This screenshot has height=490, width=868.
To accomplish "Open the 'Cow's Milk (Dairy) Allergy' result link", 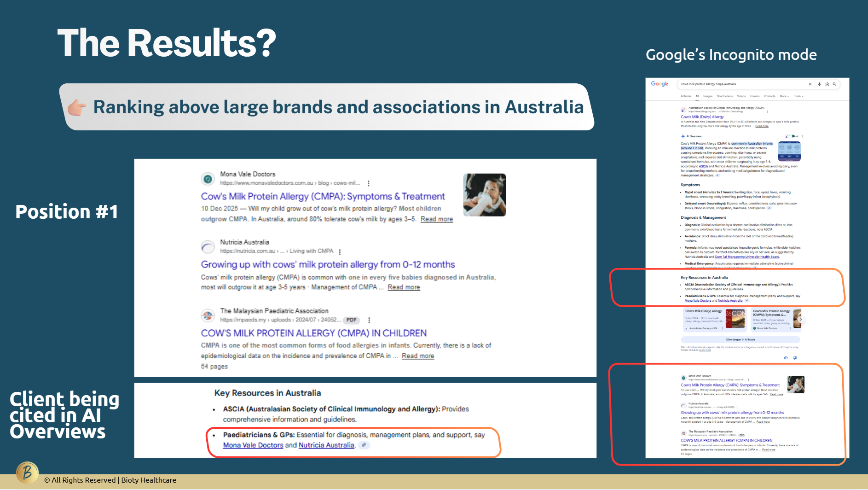I will click(x=702, y=117).
